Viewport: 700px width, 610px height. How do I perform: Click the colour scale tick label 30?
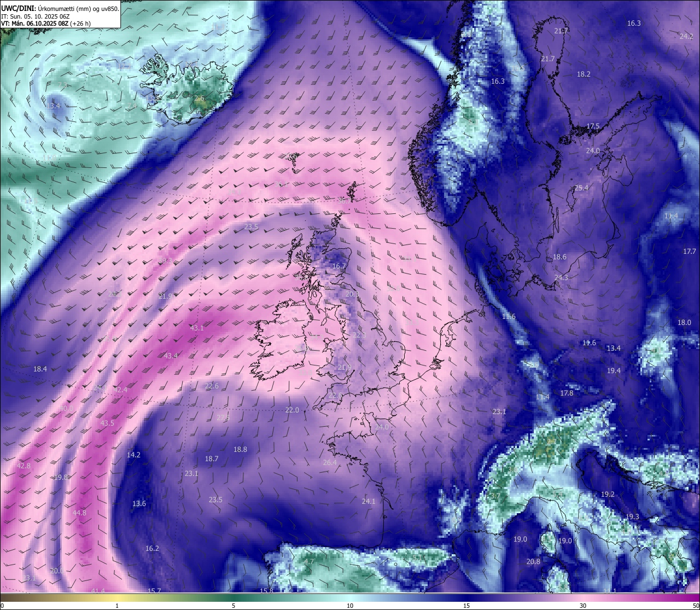(x=583, y=606)
